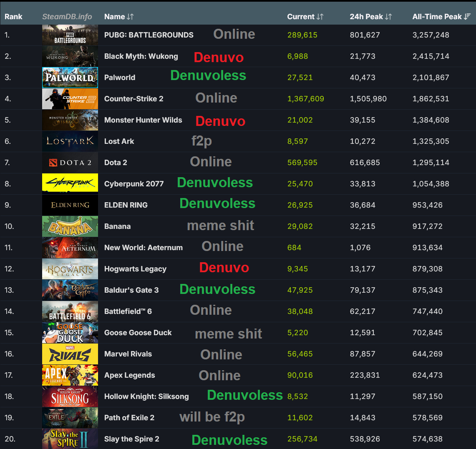Click the Palworld game banner
Viewport: 476px width, 449px height.
coord(70,78)
